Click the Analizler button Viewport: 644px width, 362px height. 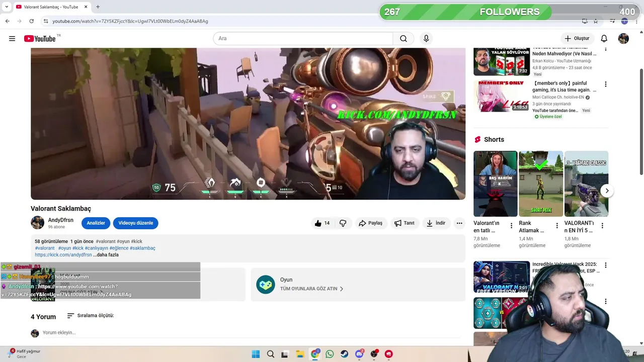pos(96,223)
